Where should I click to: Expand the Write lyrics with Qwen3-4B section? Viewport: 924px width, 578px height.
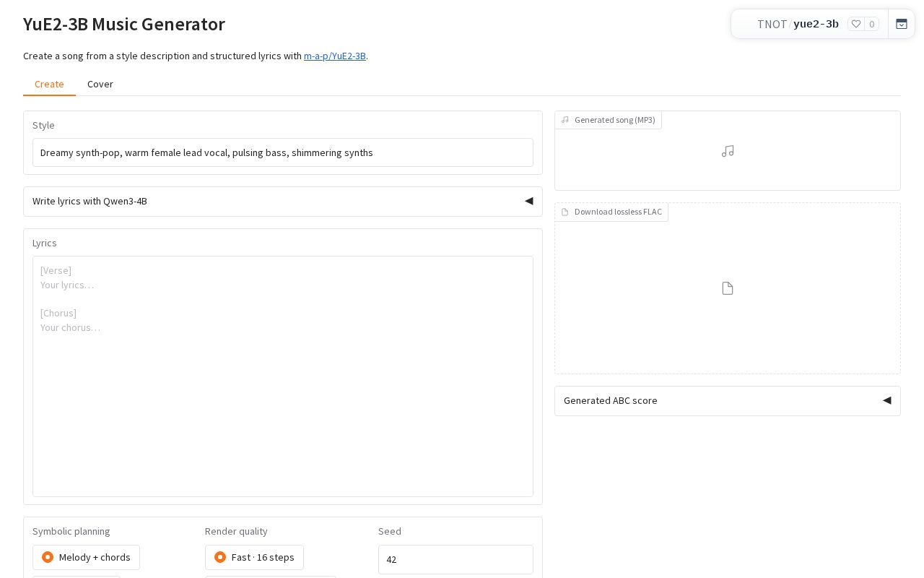(283, 201)
